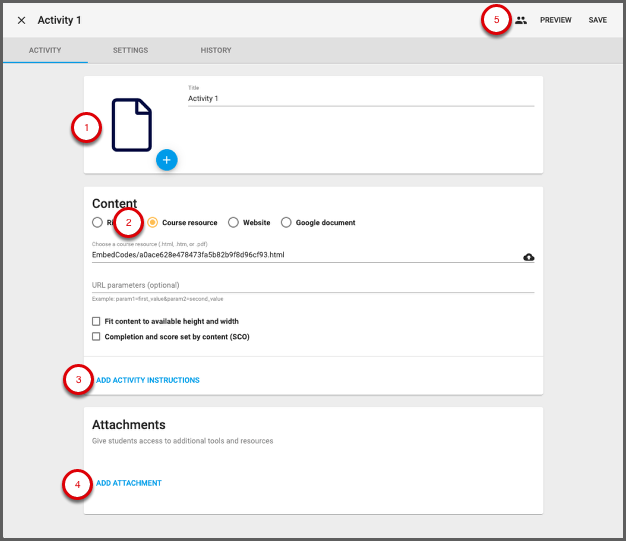
Task: Open the people icon next to Preview
Action: click(521, 20)
